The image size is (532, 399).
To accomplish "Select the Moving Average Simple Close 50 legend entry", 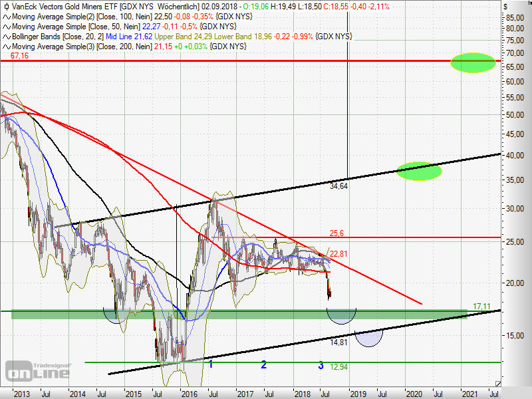I will tap(124, 27).
